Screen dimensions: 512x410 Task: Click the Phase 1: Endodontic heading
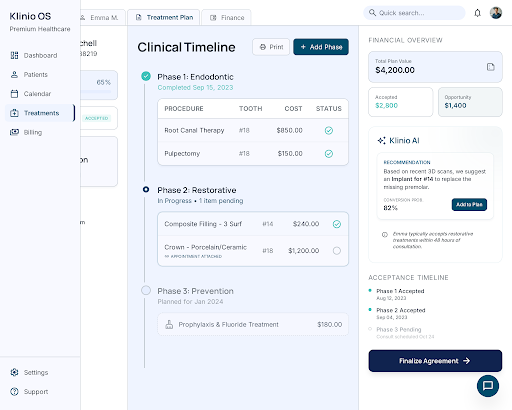coord(195,77)
